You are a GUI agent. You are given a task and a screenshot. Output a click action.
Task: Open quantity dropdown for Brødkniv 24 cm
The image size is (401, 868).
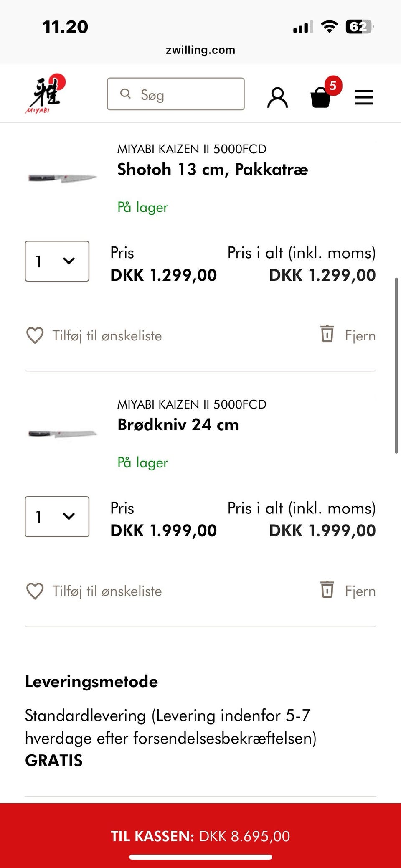pyautogui.click(x=57, y=516)
